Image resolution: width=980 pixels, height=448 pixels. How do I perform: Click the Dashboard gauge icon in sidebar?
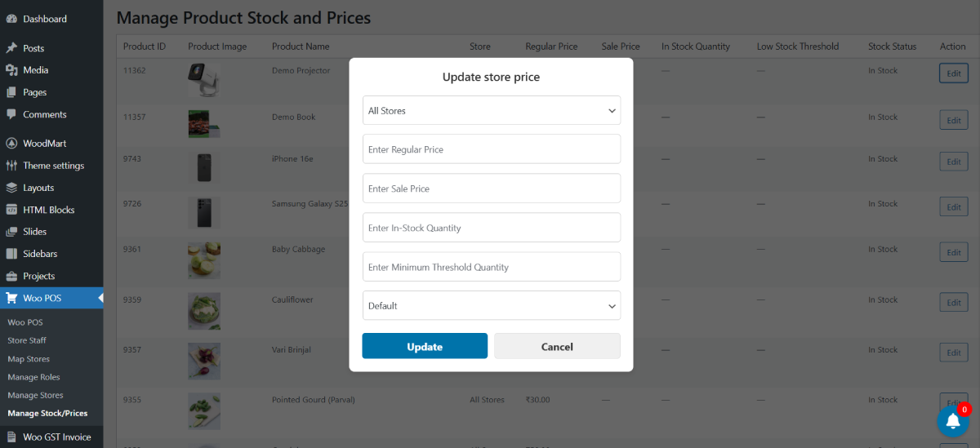click(11, 19)
